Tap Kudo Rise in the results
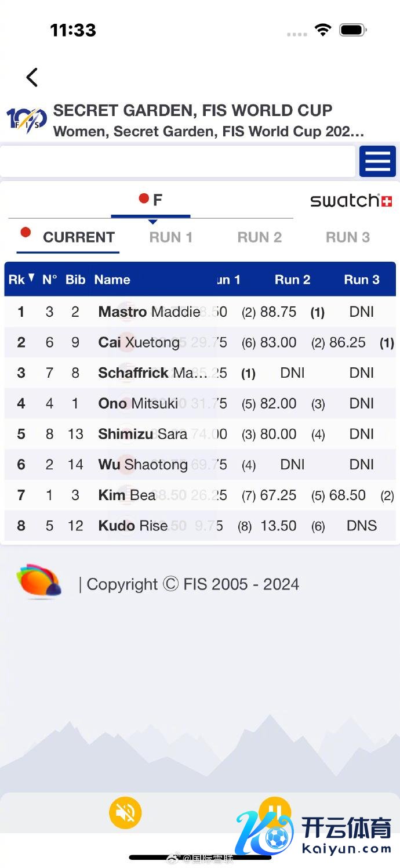The image size is (400, 868). coord(133,526)
